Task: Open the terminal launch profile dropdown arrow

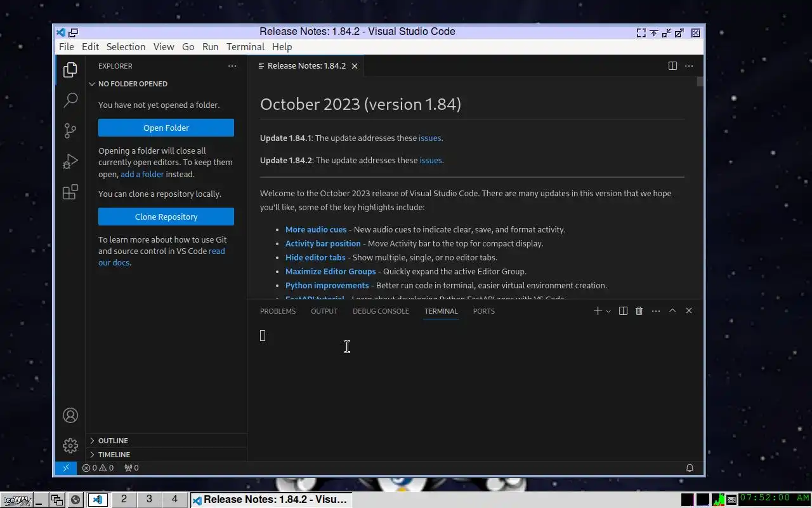Action: coord(608,311)
